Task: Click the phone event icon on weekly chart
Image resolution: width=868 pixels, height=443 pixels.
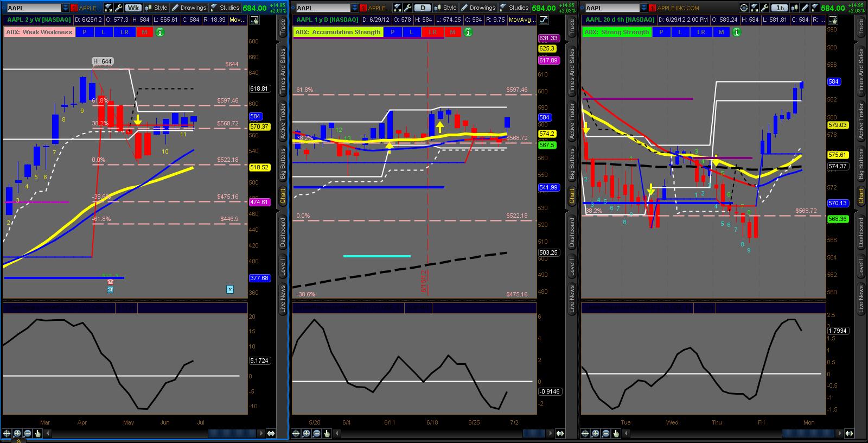Action: (x=110, y=282)
